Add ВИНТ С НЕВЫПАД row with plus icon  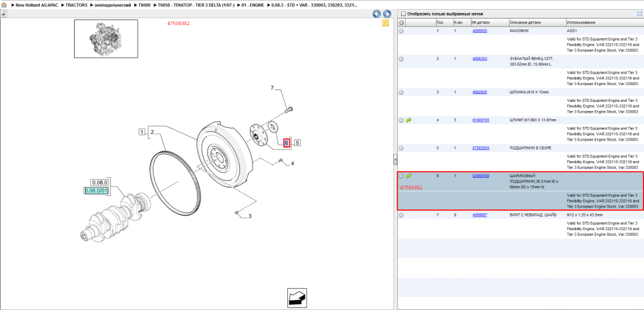tap(402, 215)
